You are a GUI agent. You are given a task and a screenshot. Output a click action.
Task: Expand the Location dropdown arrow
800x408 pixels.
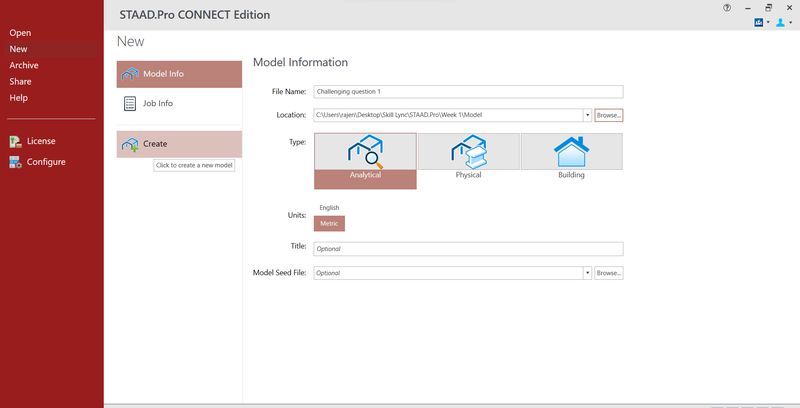pyautogui.click(x=587, y=115)
